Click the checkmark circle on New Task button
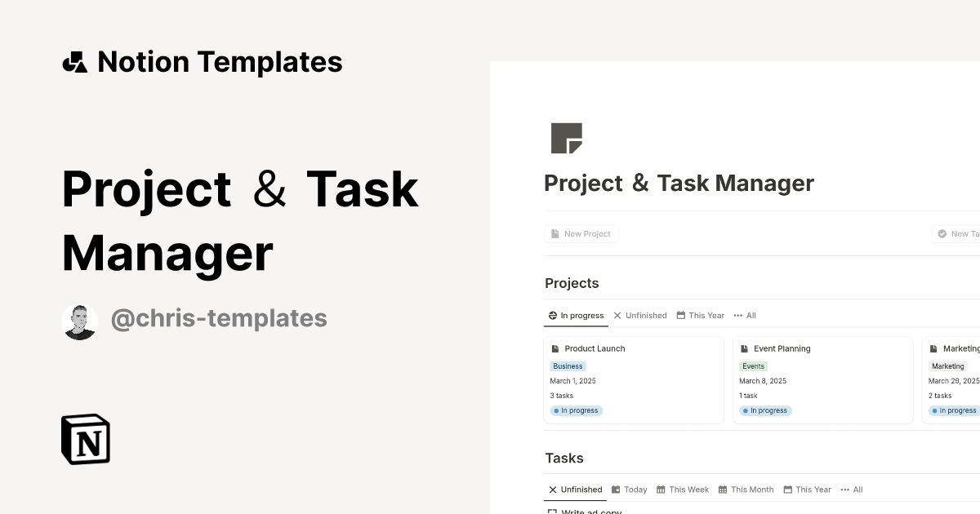The width and height of the screenshot is (980, 514). coord(943,233)
